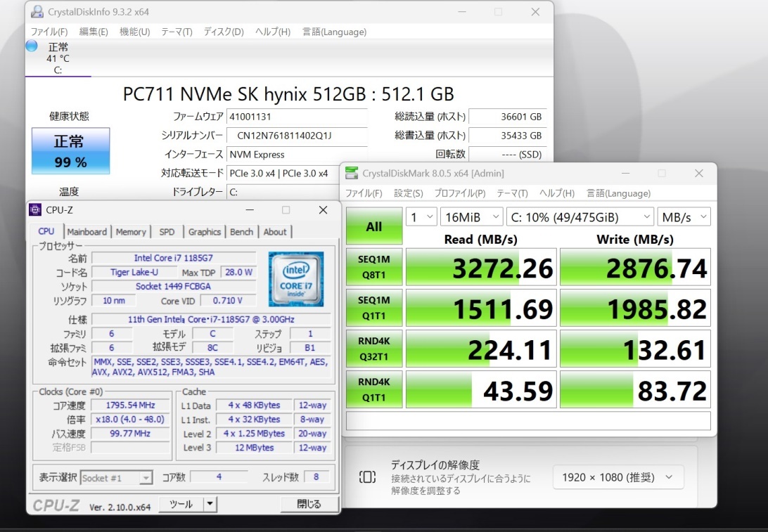Click the CPU-Z app icon in title bar
The height and width of the screenshot is (532, 768).
click(x=35, y=210)
